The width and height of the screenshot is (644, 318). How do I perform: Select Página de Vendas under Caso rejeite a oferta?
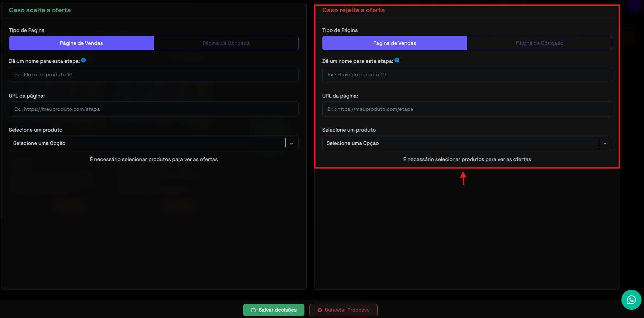394,43
